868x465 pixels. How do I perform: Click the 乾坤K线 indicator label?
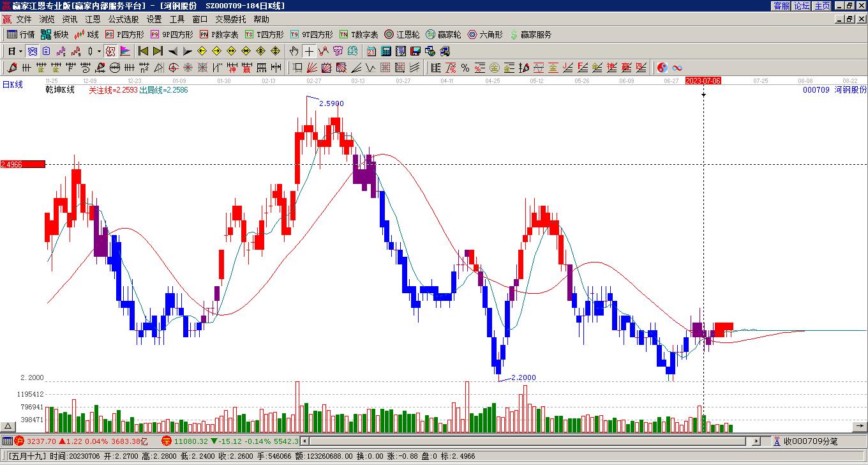[x=60, y=90]
